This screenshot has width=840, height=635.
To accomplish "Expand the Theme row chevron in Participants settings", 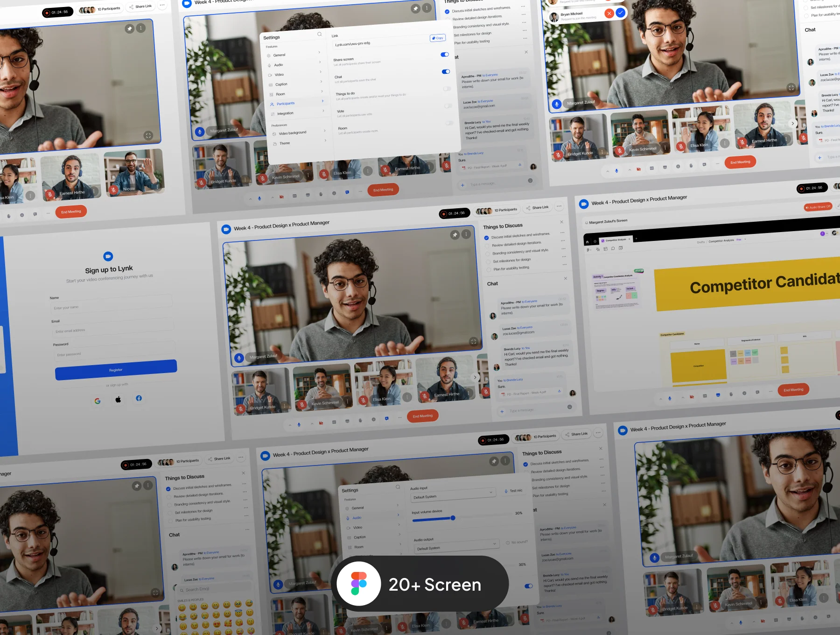I will [325, 140].
